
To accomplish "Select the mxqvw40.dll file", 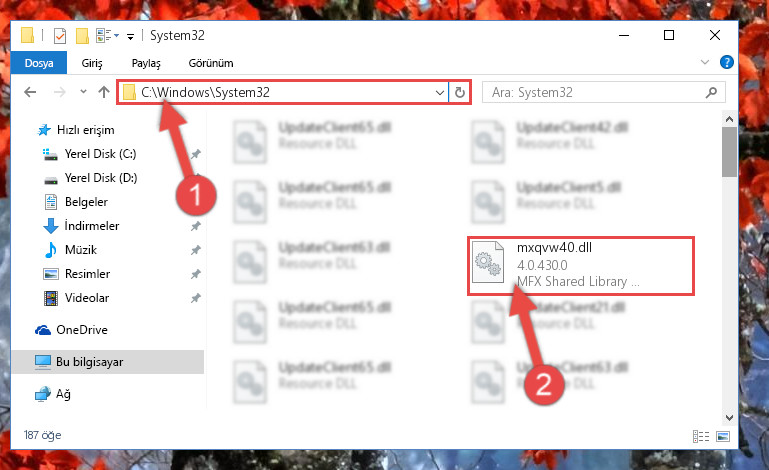I will click(x=581, y=265).
